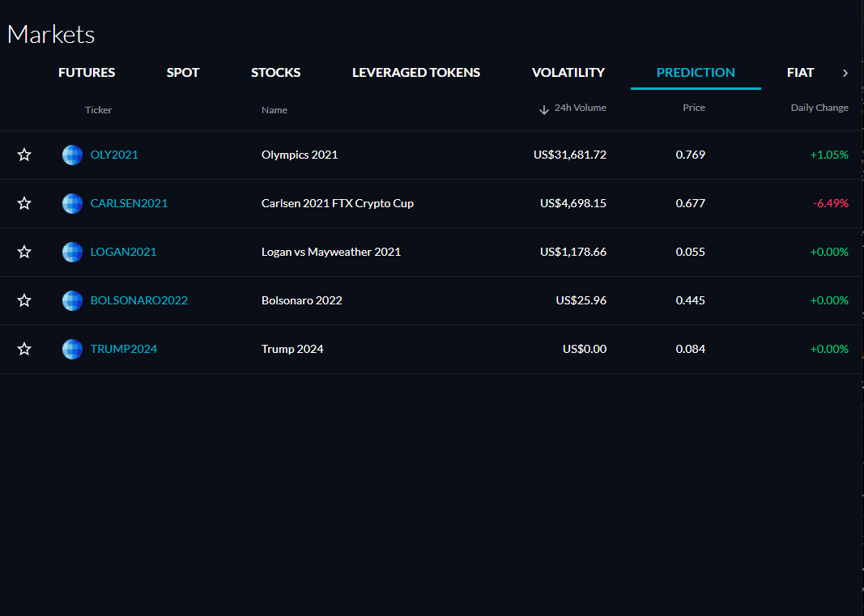Sort by the 24h Volume column header
Image resolution: width=864 pixels, height=616 pixels.
[581, 108]
